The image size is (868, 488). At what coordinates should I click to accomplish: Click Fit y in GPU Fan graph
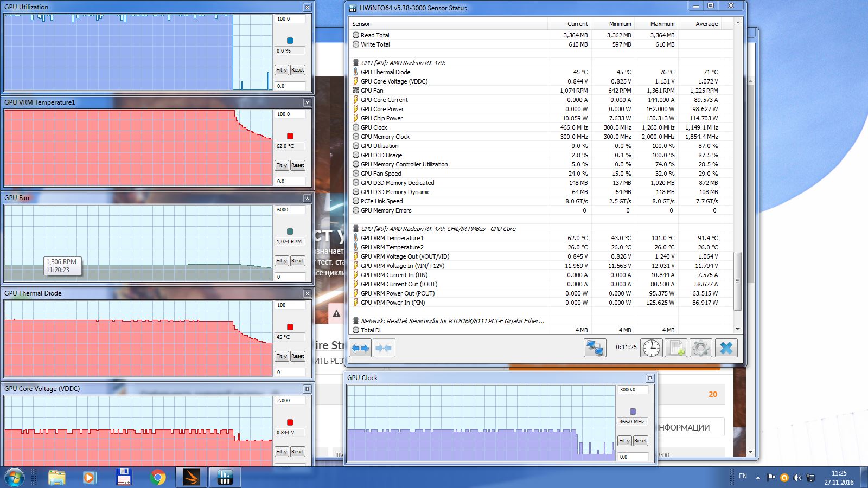pyautogui.click(x=282, y=261)
